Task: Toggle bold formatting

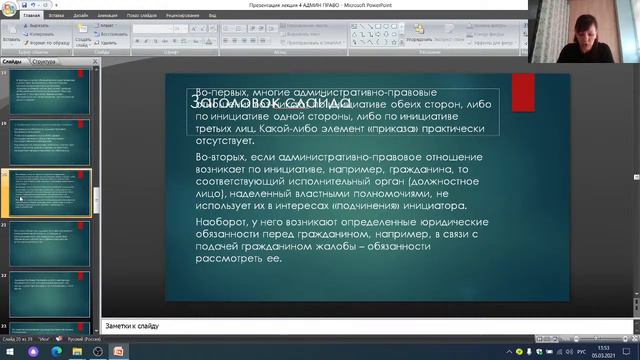Action: [x=137, y=41]
